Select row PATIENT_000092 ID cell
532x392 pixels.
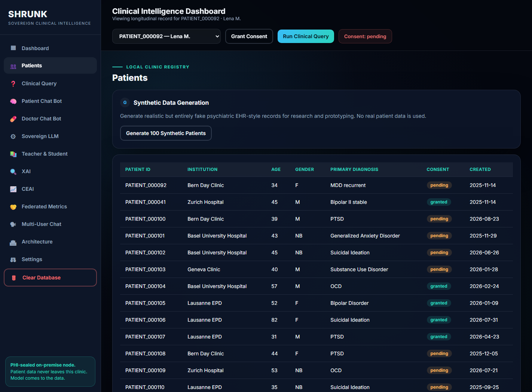146,185
